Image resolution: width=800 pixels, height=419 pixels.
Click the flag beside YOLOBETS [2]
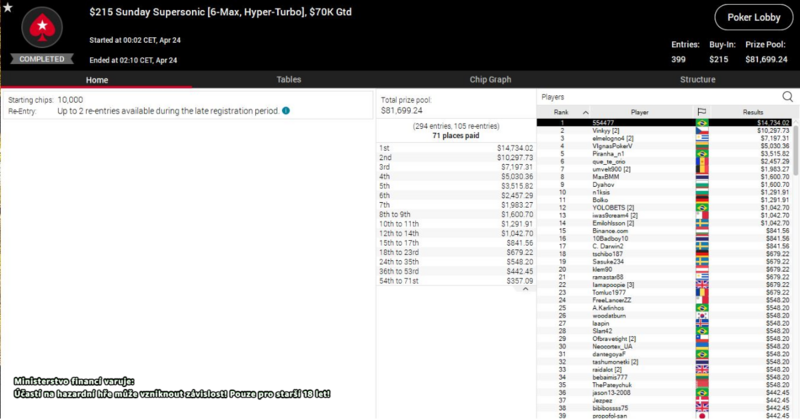[702, 208]
